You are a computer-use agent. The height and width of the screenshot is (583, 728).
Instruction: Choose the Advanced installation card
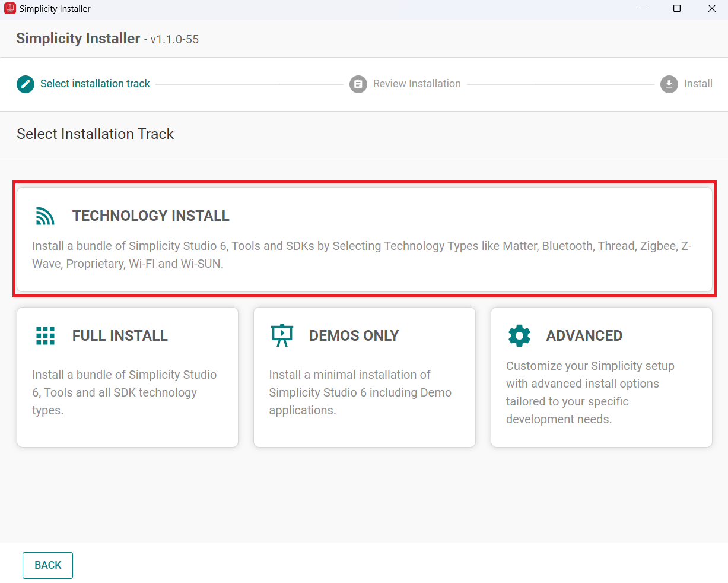point(601,376)
